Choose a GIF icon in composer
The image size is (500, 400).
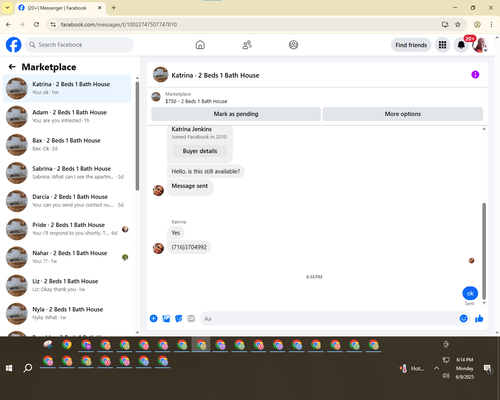(x=191, y=319)
